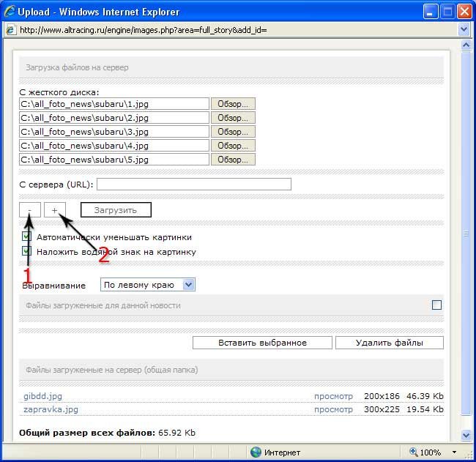Expand the address bar URL dropdown arrow
The height and width of the screenshot is (462, 476).
pos(463,30)
